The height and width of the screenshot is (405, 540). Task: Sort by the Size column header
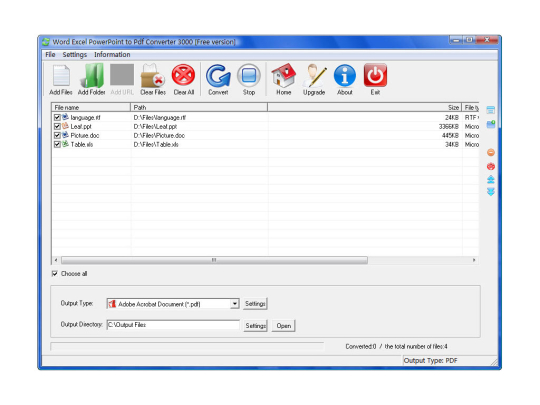point(364,107)
